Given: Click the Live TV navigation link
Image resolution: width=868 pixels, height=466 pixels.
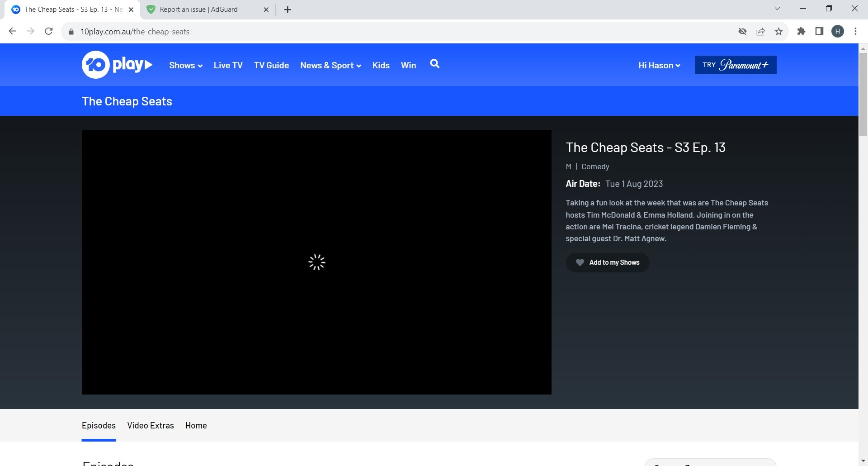Looking at the screenshot, I should pyautogui.click(x=228, y=66).
